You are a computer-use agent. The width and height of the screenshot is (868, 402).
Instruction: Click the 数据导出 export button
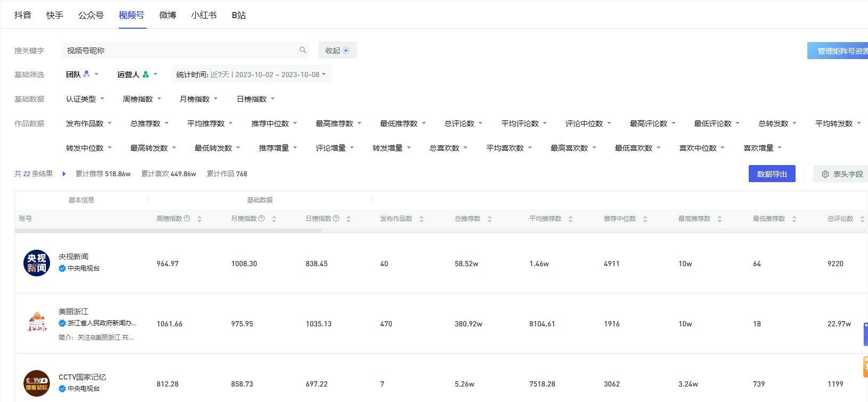point(772,174)
